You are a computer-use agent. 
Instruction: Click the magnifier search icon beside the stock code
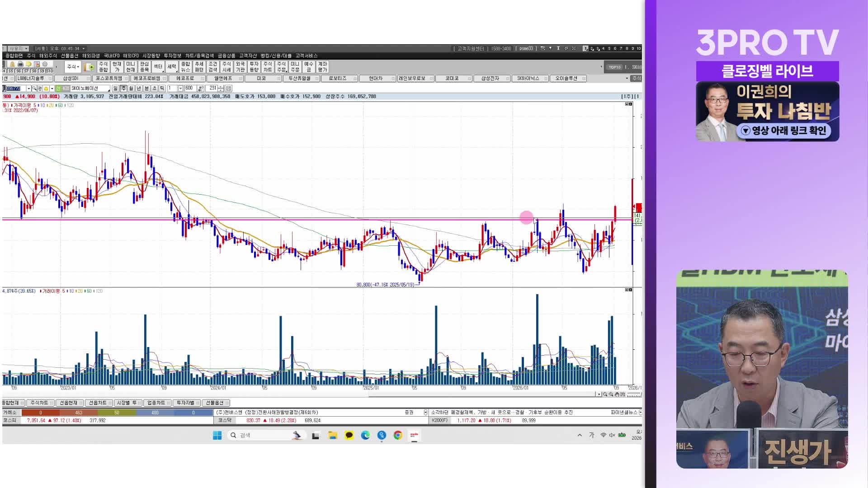(34, 89)
